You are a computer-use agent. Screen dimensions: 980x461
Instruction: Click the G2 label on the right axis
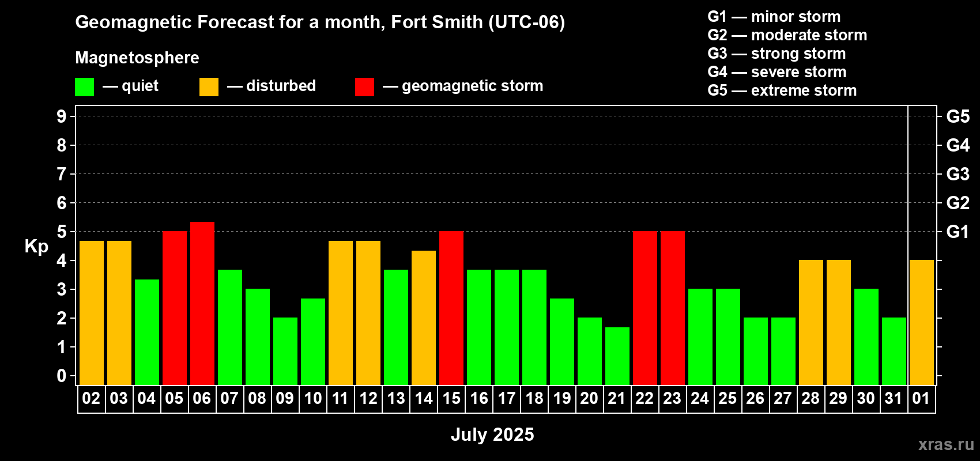point(958,203)
